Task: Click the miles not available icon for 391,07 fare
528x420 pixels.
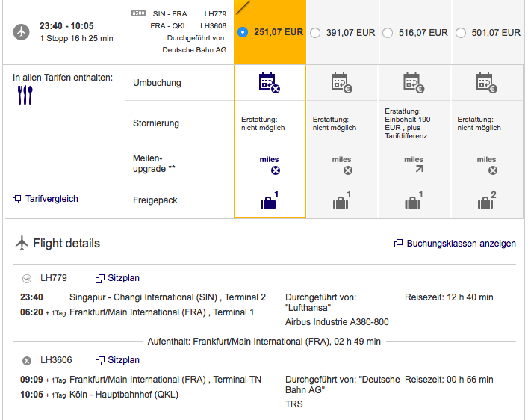Action: (x=347, y=170)
